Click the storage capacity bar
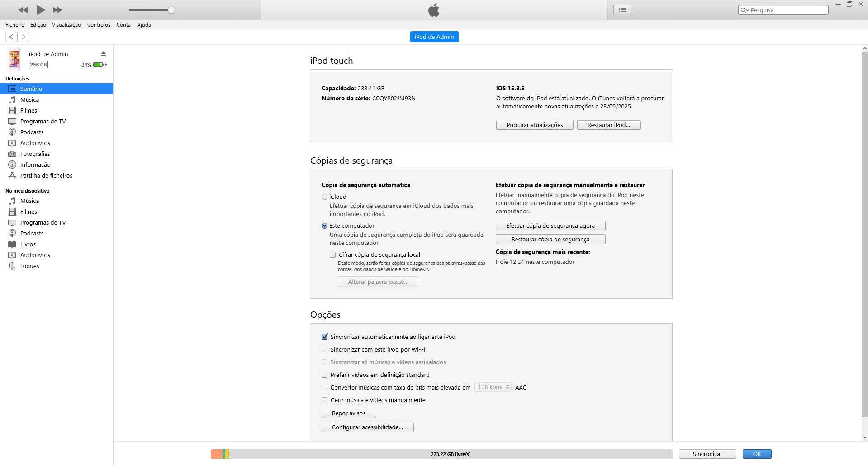The width and height of the screenshot is (868, 465). 441,454
